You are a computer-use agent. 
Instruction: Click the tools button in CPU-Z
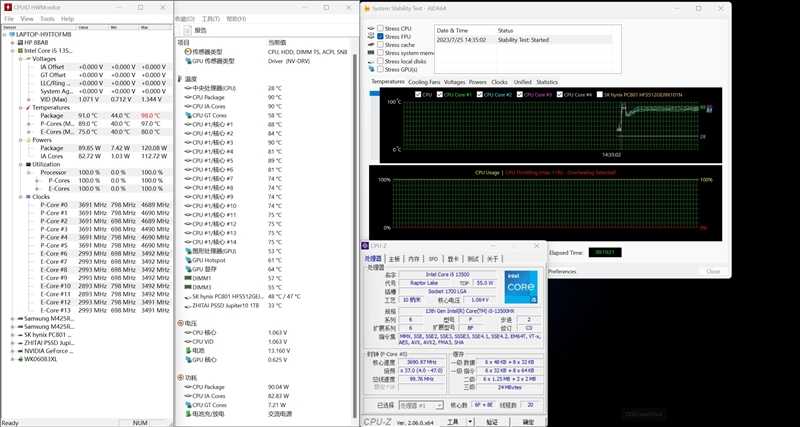point(453,422)
